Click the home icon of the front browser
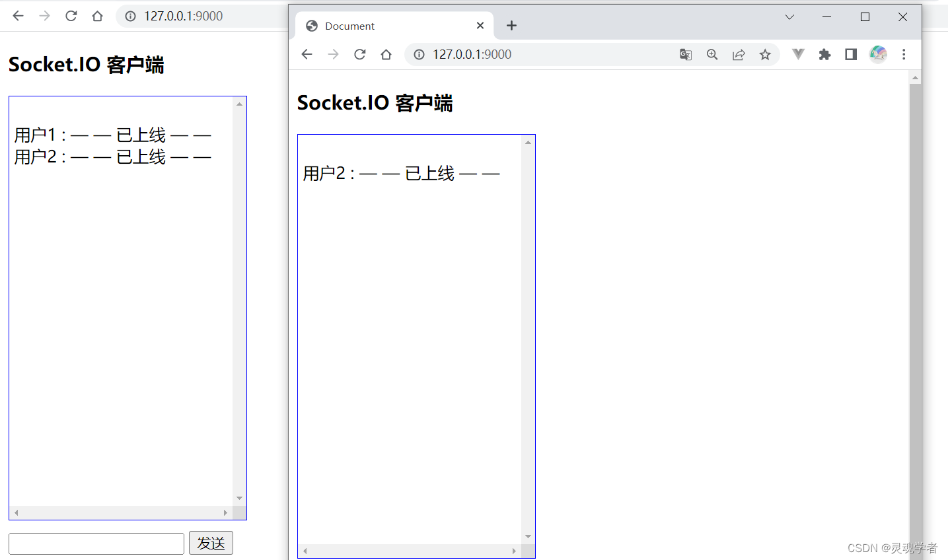 [386, 54]
